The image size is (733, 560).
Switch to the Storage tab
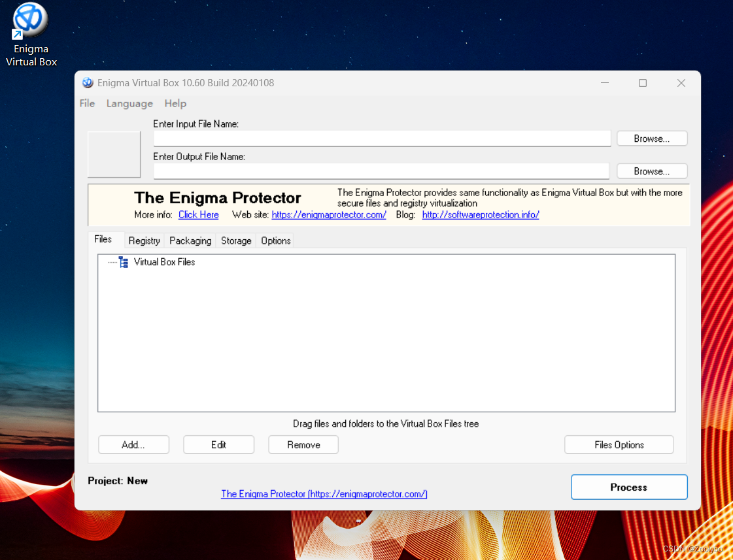tap(236, 240)
